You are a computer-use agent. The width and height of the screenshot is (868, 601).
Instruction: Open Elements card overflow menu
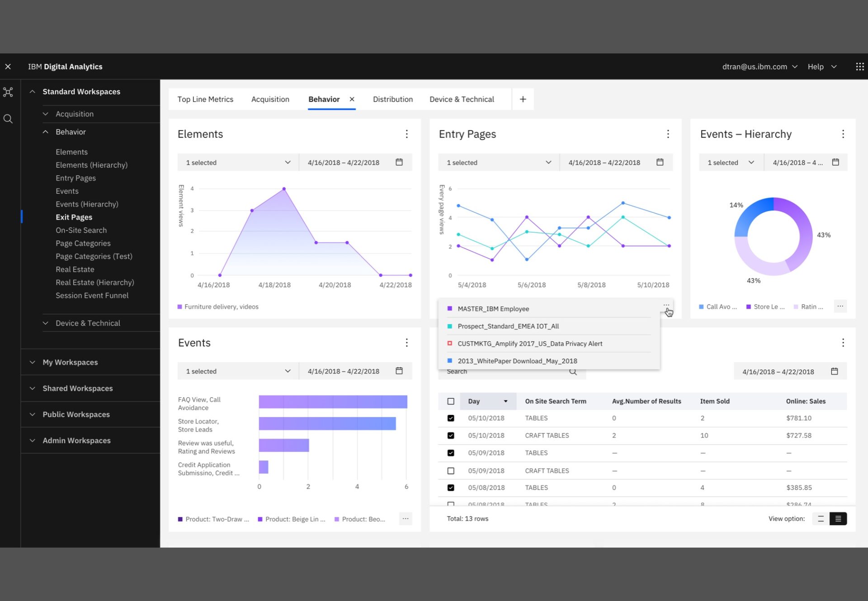[x=406, y=134]
